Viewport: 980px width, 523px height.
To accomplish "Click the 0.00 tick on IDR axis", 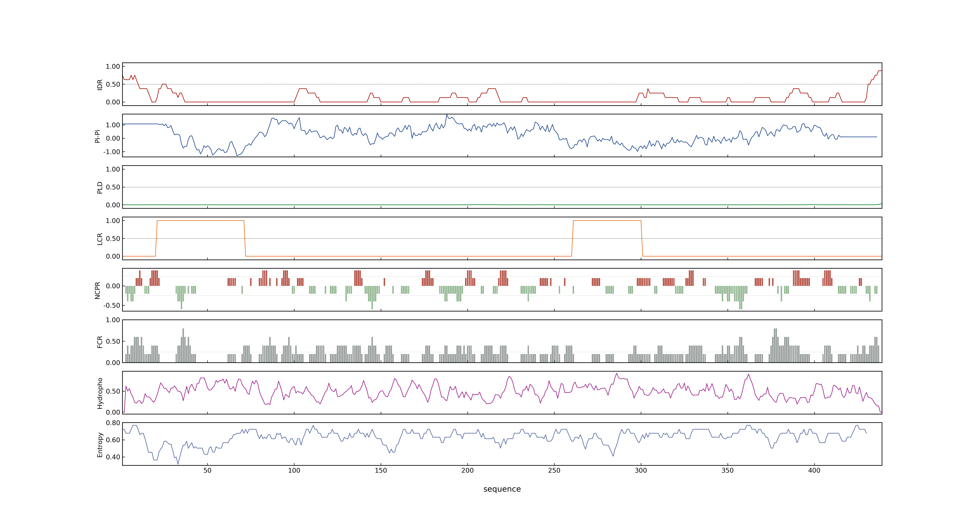I will pyautogui.click(x=113, y=102).
